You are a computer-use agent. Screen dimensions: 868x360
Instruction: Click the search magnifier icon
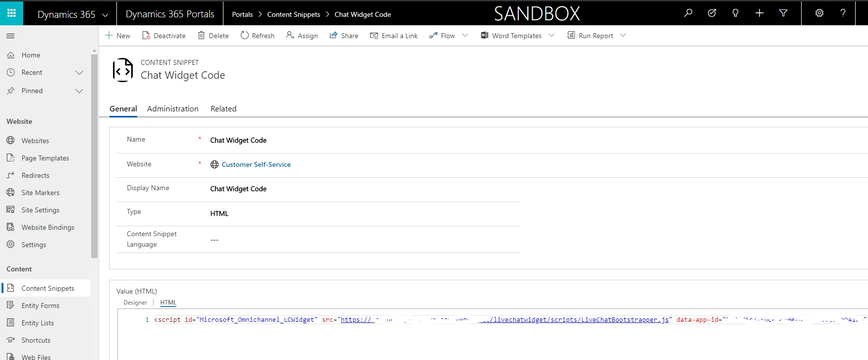click(688, 13)
